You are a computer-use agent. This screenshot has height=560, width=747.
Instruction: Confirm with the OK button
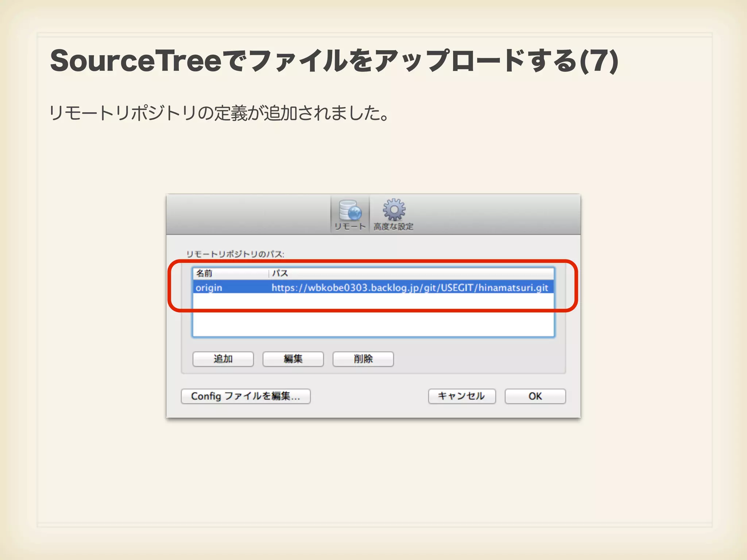coord(535,396)
